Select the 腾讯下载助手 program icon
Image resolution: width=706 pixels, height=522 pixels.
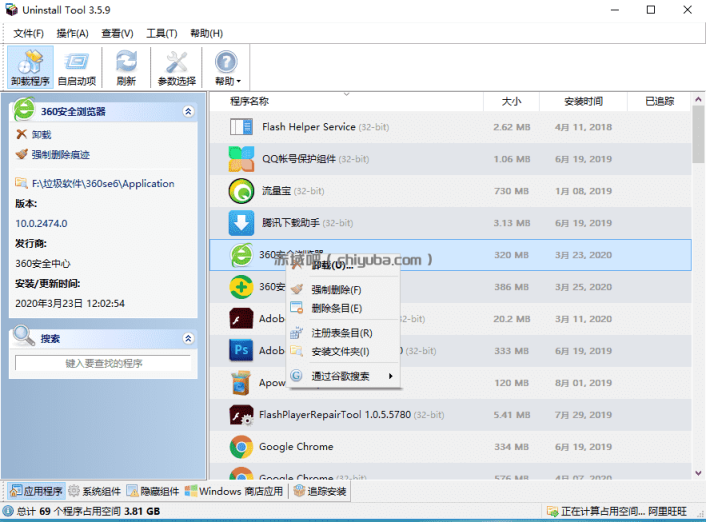click(x=241, y=223)
